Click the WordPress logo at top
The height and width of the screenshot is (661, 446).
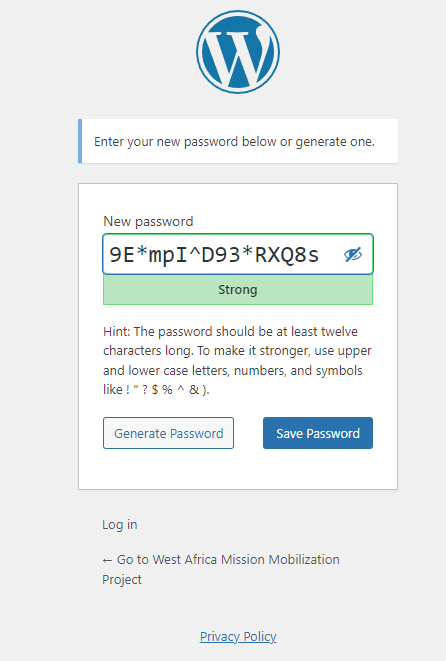[x=238, y=52]
